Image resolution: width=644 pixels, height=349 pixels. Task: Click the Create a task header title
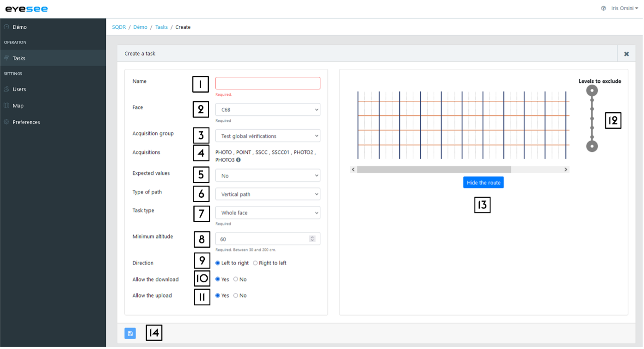pos(140,54)
